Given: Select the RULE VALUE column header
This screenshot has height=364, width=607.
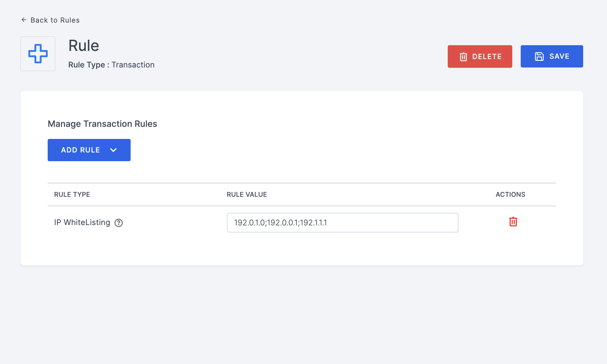Looking at the screenshot, I should click(x=247, y=195).
